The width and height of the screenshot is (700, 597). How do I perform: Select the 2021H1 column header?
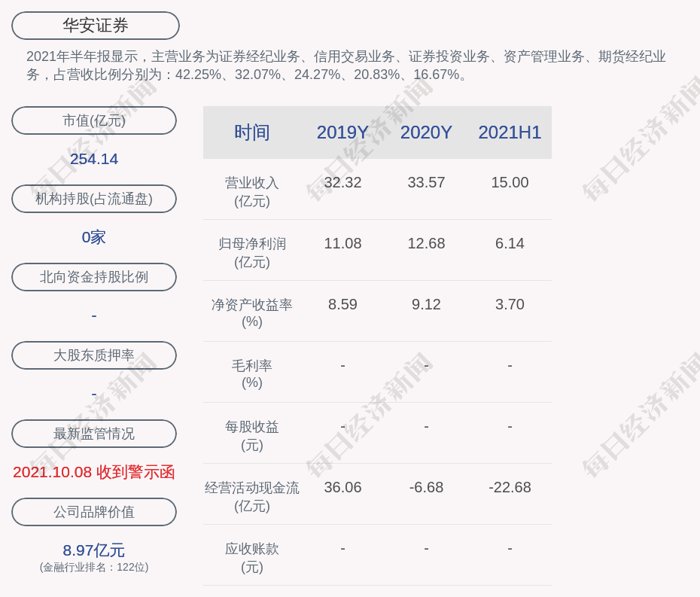[x=510, y=132]
